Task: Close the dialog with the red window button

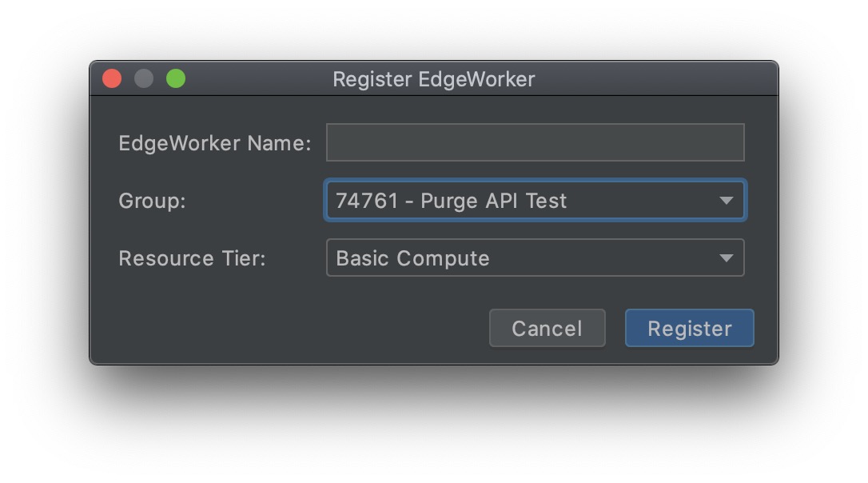Action: 112,78
